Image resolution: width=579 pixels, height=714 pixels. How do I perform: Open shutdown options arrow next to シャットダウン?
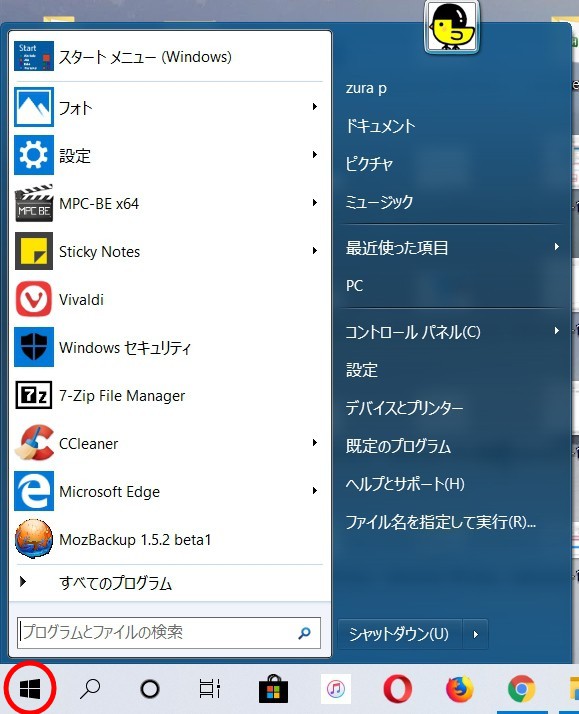tap(475, 634)
